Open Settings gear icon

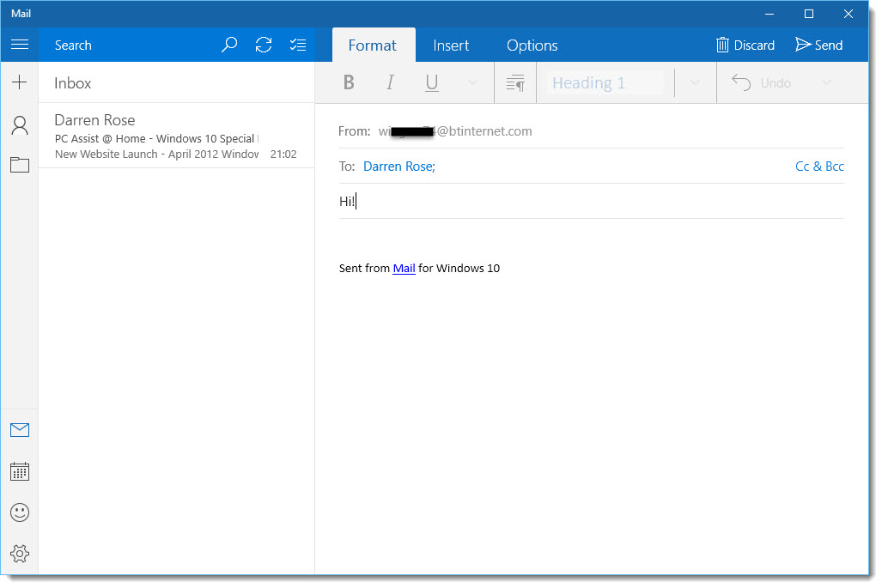tap(20, 554)
